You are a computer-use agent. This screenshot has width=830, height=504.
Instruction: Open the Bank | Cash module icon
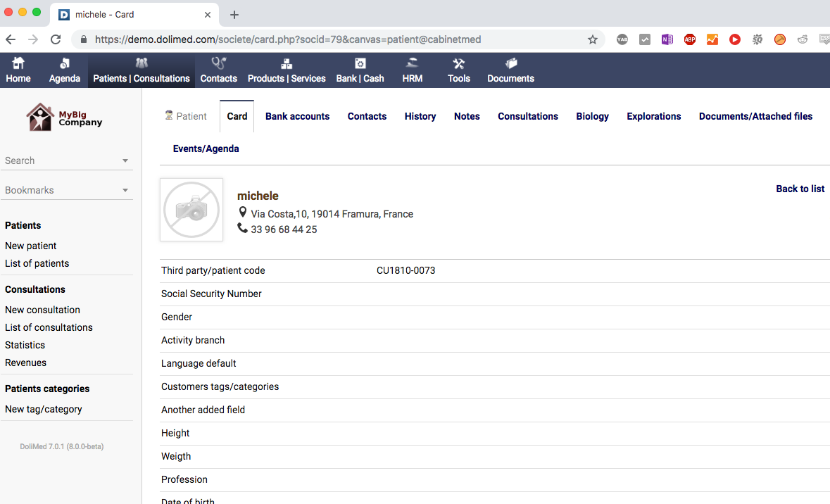[360, 64]
